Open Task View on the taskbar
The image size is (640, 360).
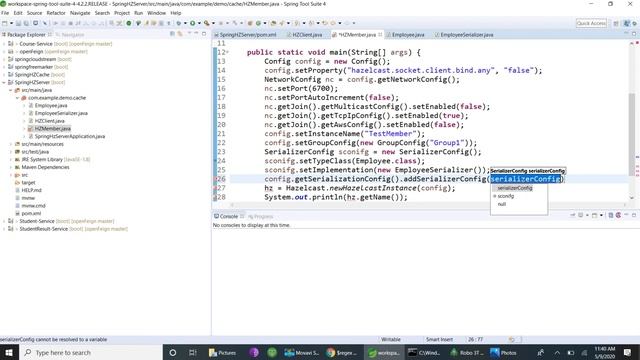193,353
